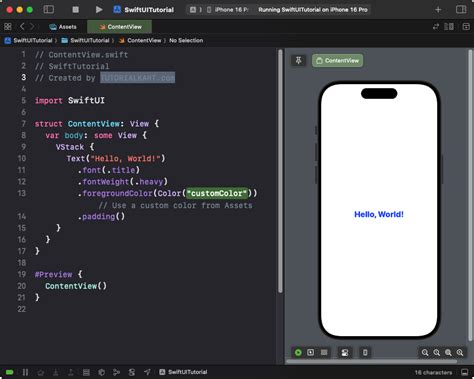Step over in the debug bar
The height and width of the screenshot is (379, 474).
coord(41,372)
